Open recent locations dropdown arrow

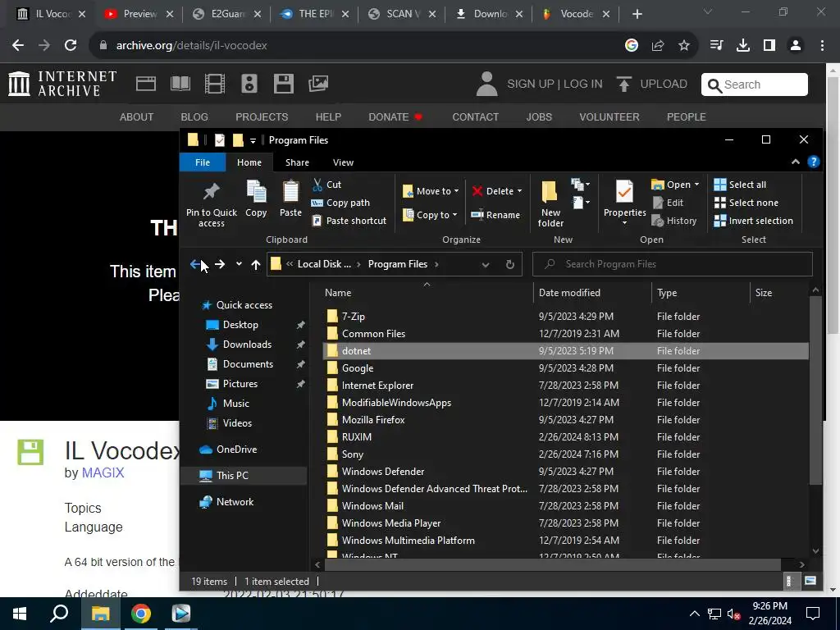[239, 264]
